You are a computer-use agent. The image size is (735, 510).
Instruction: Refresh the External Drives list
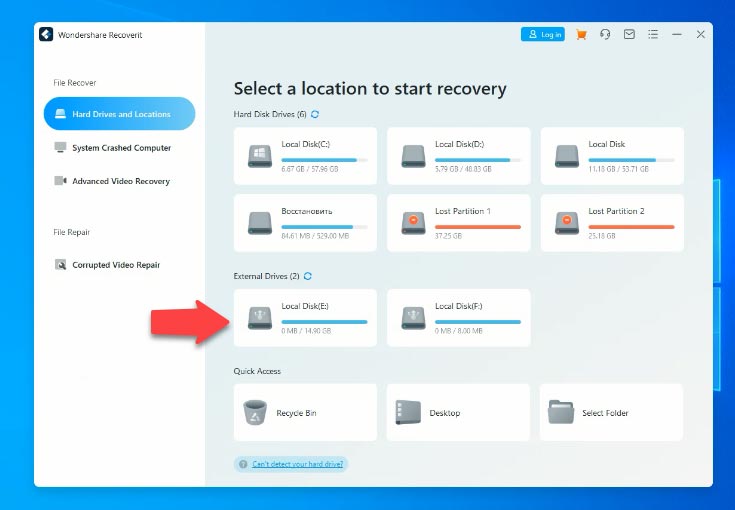pyautogui.click(x=308, y=276)
